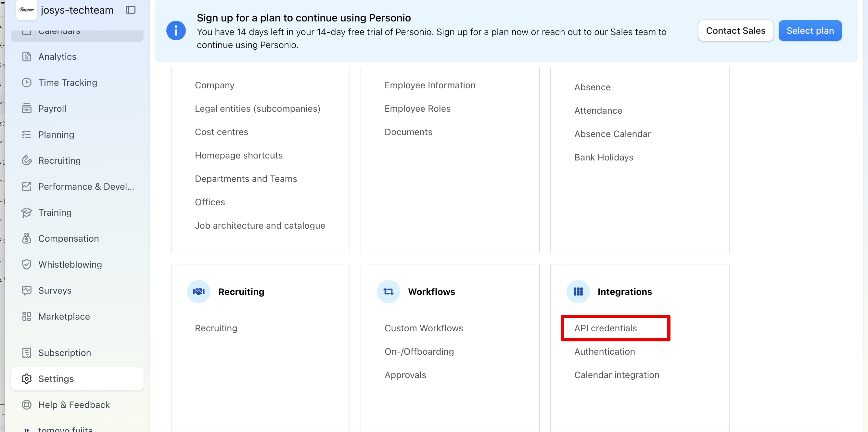
Task: Click the Payroll sidebar icon
Action: (26, 108)
